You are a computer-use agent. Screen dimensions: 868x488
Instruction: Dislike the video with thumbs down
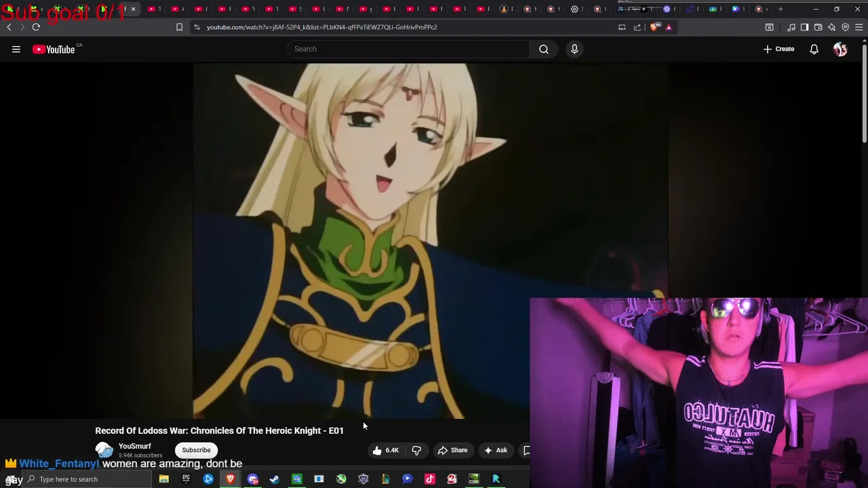click(416, 450)
